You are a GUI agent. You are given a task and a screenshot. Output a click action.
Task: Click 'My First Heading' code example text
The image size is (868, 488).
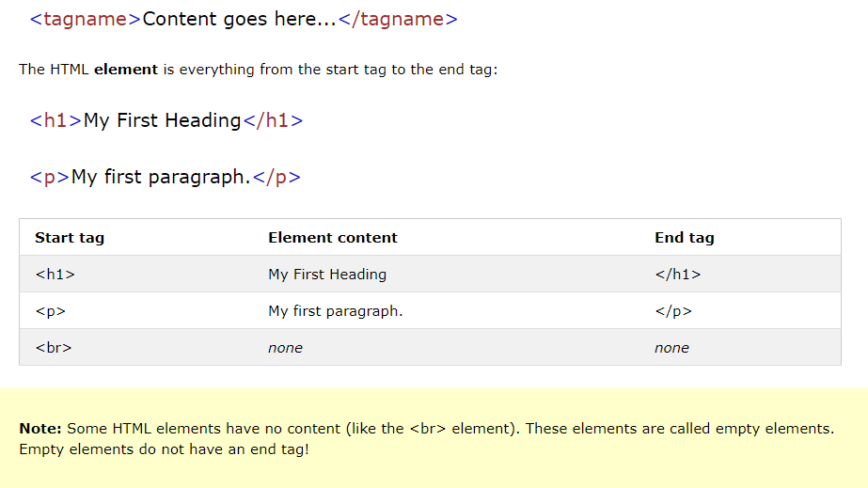[x=162, y=120]
